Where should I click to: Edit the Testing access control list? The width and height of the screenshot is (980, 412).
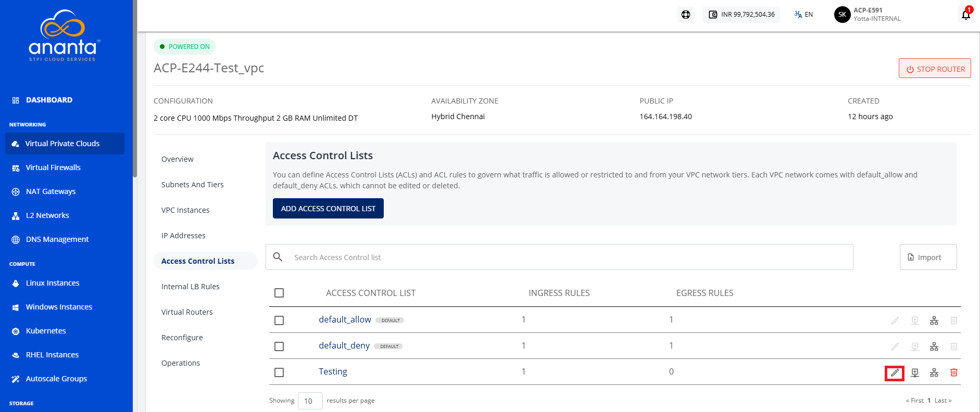895,372
